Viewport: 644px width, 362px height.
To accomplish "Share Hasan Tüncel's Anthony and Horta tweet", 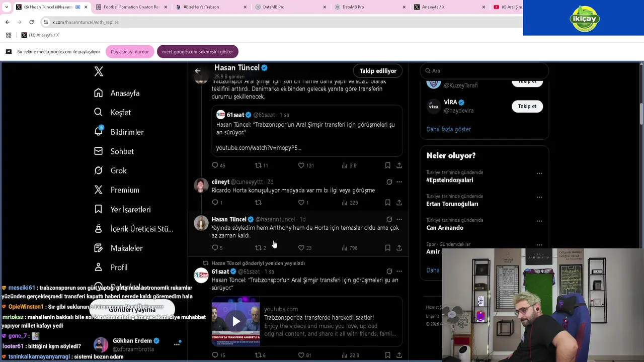I will (x=399, y=248).
